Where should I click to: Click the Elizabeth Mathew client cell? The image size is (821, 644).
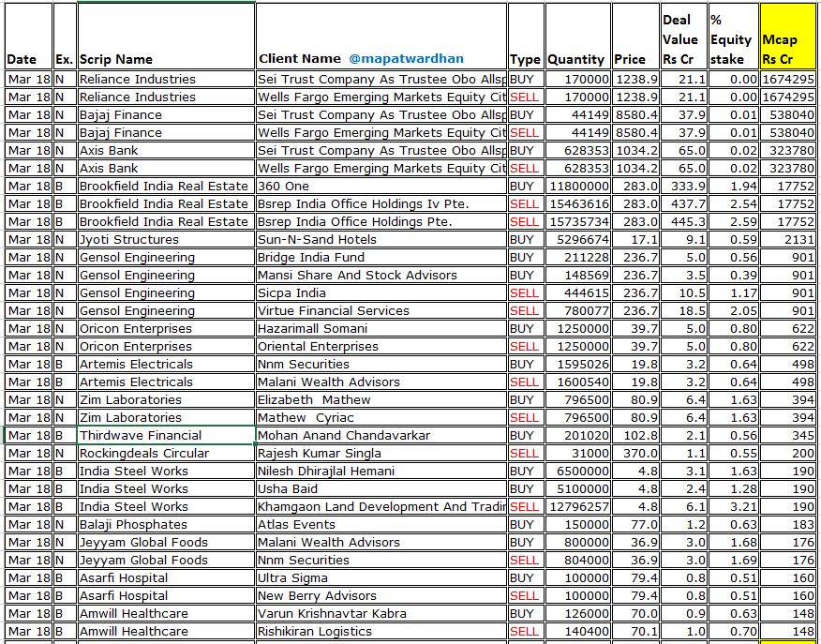tap(381, 400)
